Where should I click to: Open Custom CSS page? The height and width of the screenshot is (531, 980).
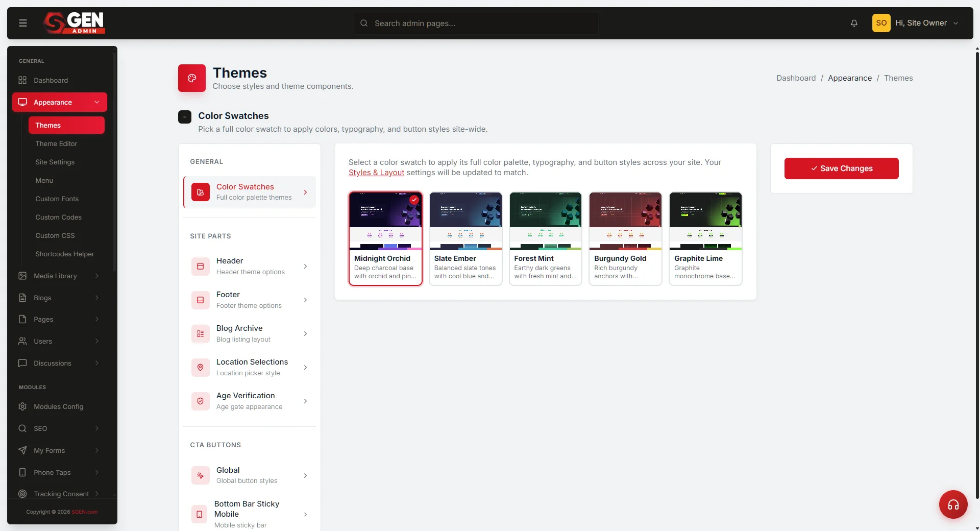coord(55,235)
